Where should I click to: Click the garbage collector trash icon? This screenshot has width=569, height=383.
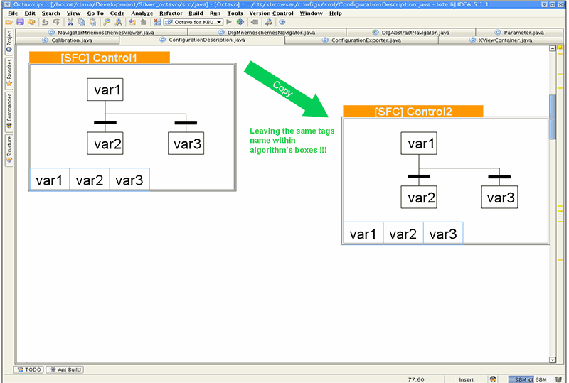pyautogui.click(x=558, y=379)
